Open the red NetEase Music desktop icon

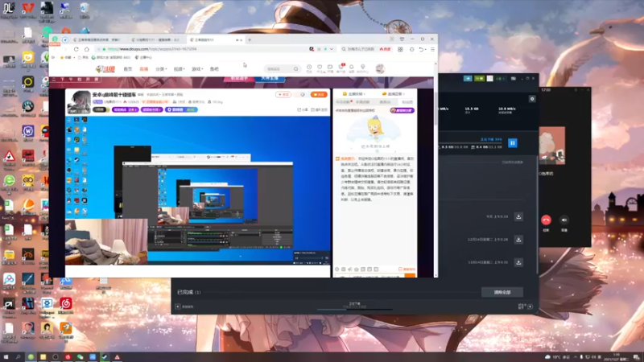tap(66, 306)
